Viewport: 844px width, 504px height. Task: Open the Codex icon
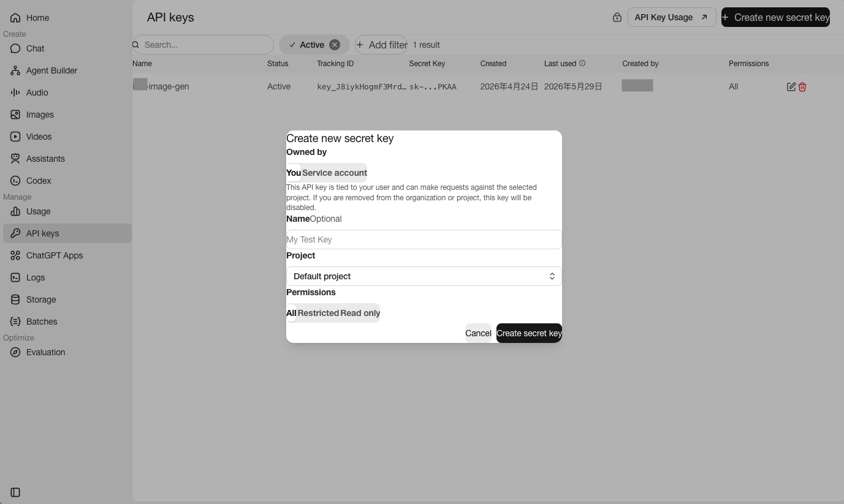(x=15, y=181)
